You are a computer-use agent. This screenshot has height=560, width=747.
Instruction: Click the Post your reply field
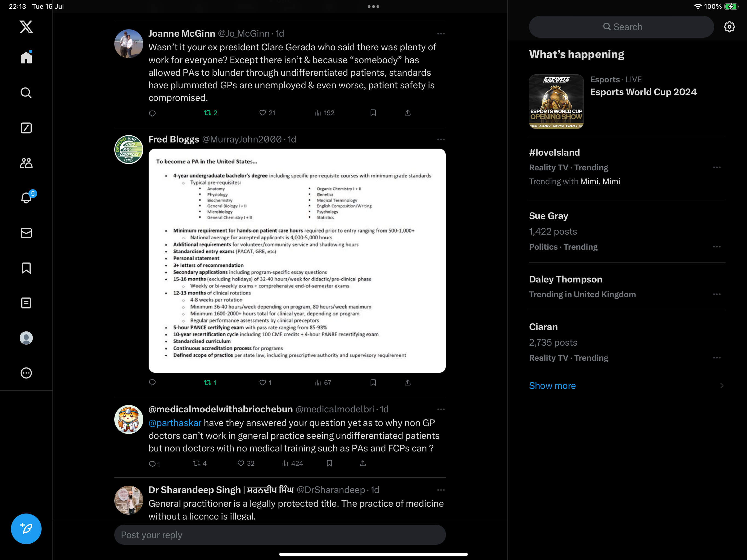click(x=280, y=535)
